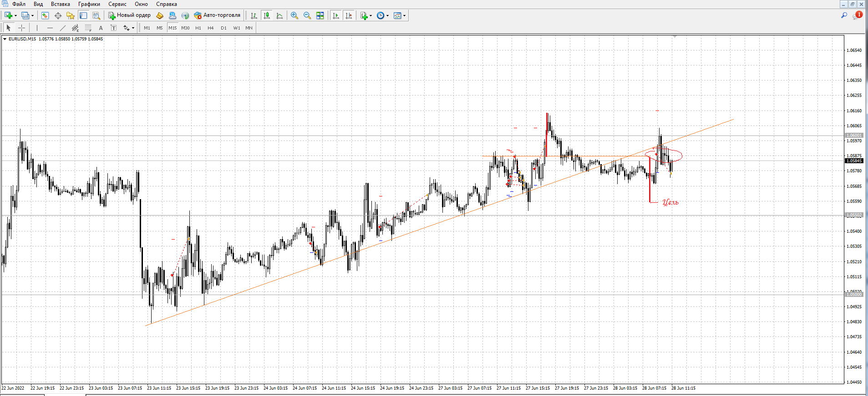Zoom in on the chart
The width and height of the screenshot is (868, 396).
pyautogui.click(x=294, y=15)
